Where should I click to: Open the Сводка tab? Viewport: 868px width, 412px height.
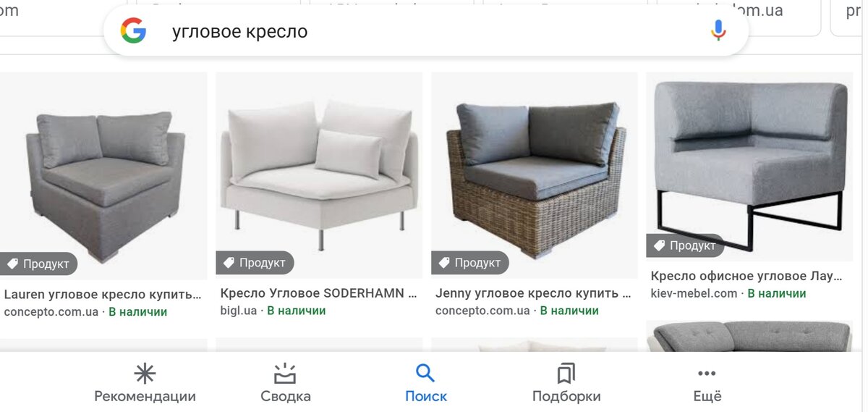coord(286,384)
